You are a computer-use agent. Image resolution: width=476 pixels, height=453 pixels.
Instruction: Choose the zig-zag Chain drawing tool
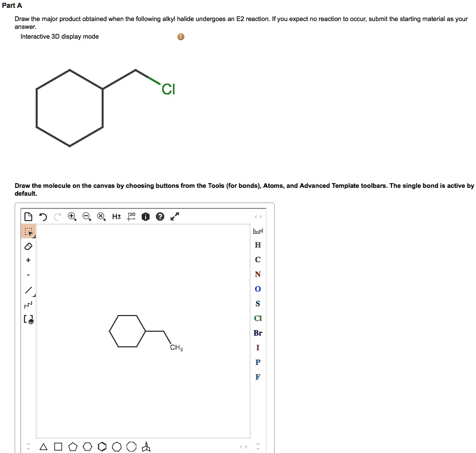tap(28, 304)
